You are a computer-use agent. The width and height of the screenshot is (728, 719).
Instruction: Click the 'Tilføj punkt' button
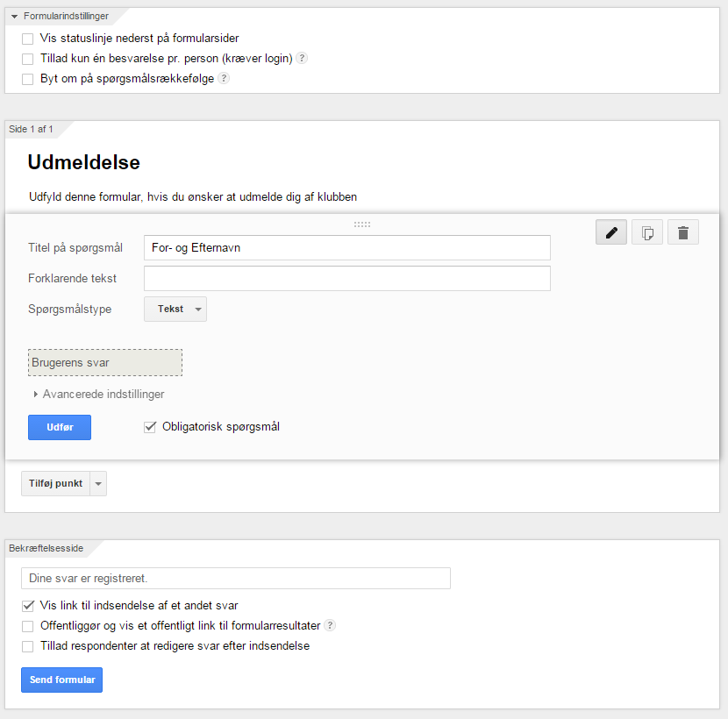[55, 484]
